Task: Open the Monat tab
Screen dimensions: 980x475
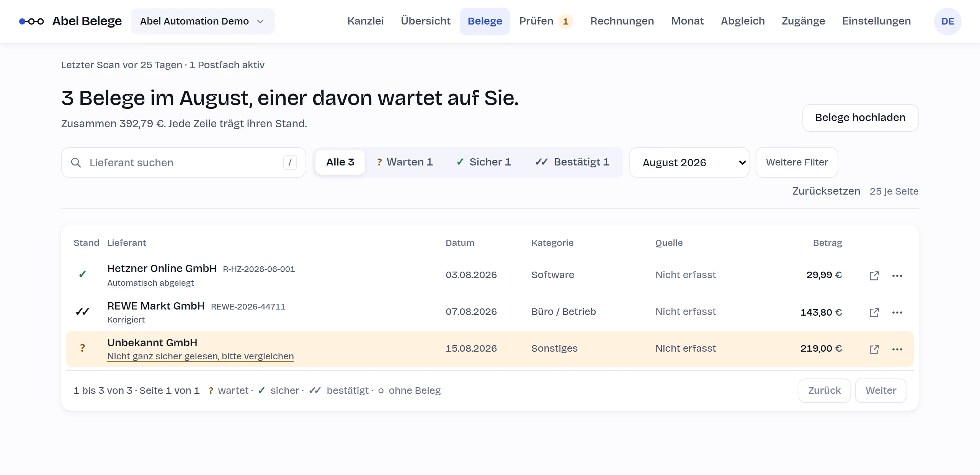Action: [687, 21]
